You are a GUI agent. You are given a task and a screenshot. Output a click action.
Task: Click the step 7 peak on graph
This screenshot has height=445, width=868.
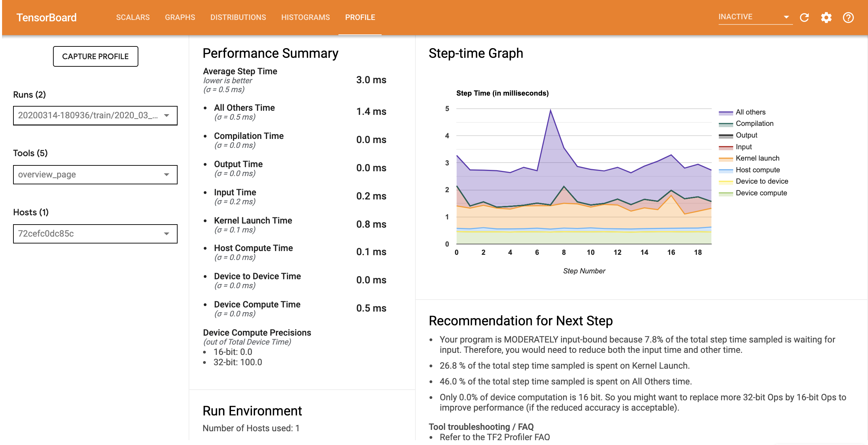click(x=550, y=110)
